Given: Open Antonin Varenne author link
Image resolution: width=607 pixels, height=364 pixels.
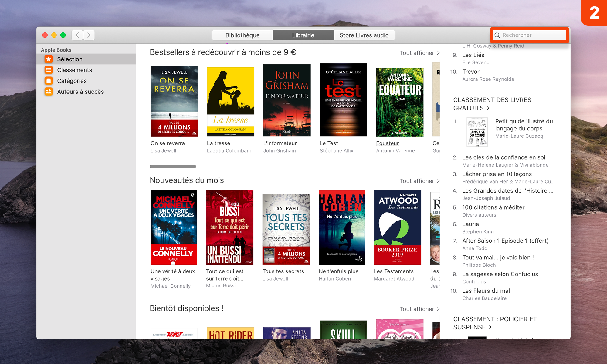Looking at the screenshot, I should [x=395, y=151].
